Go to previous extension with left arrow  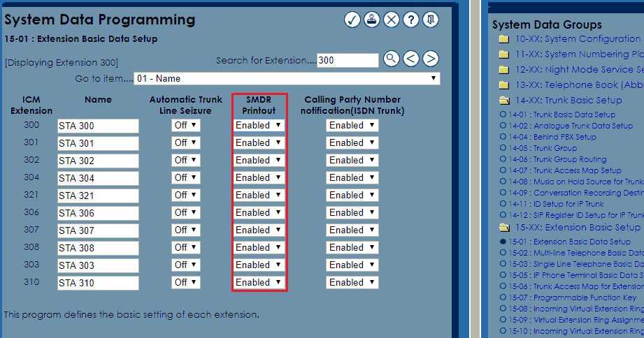[411, 59]
